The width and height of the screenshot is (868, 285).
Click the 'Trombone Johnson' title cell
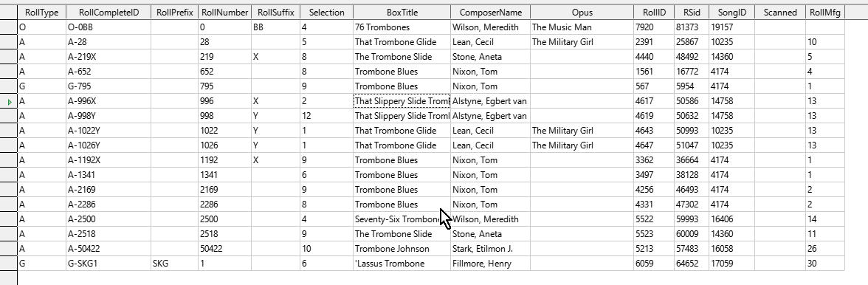click(x=402, y=249)
